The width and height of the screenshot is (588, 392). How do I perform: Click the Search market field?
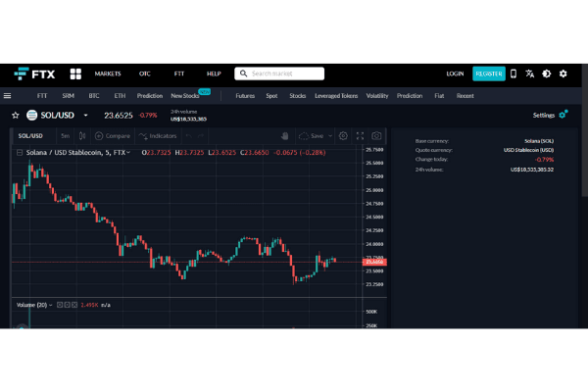pos(284,73)
